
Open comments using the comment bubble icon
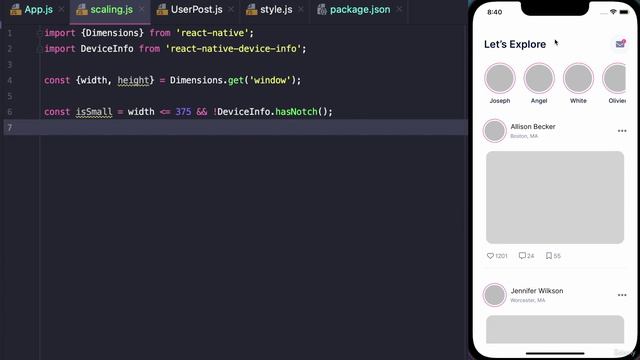click(522, 256)
